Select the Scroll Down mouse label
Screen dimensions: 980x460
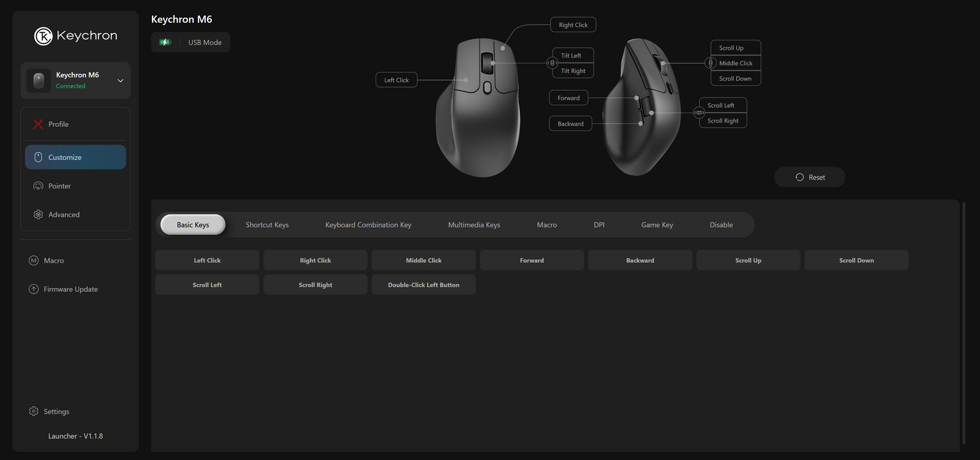[736, 78]
